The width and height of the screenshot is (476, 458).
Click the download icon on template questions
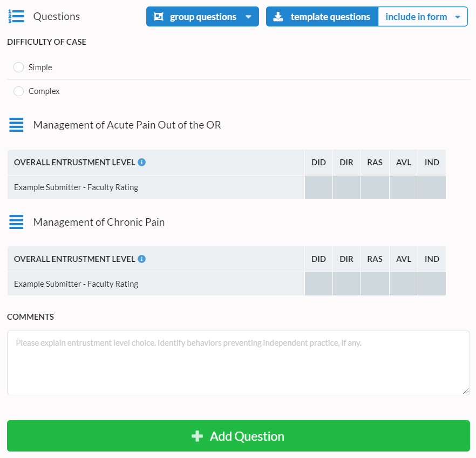coord(278,17)
